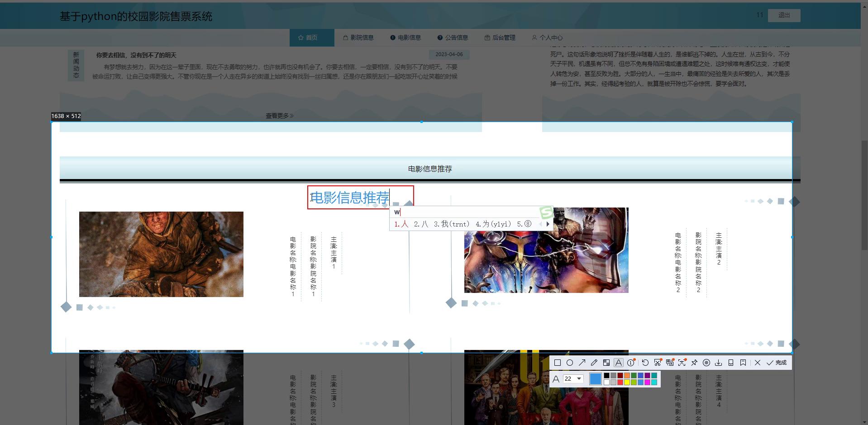The image size is (868, 425).
Task: Open the font size 22 dropdown
Action: point(573,379)
